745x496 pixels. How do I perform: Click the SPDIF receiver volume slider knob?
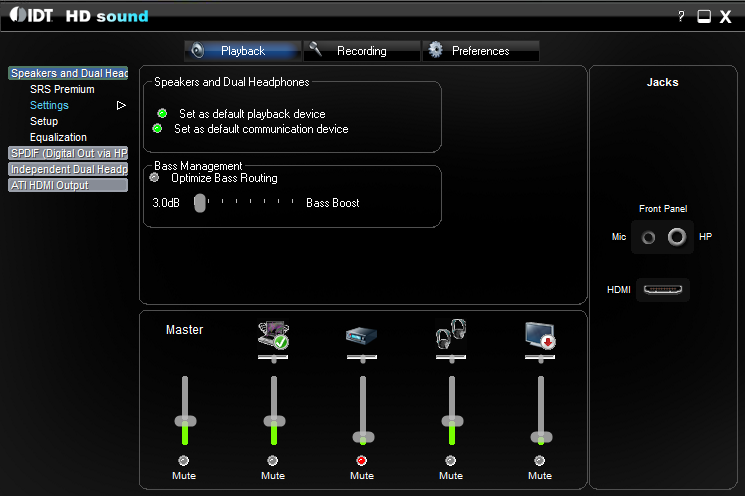(363, 437)
